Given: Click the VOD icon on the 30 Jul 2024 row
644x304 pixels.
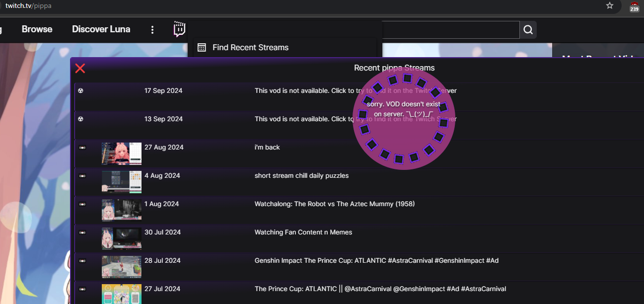Looking at the screenshot, I should 82,232.
